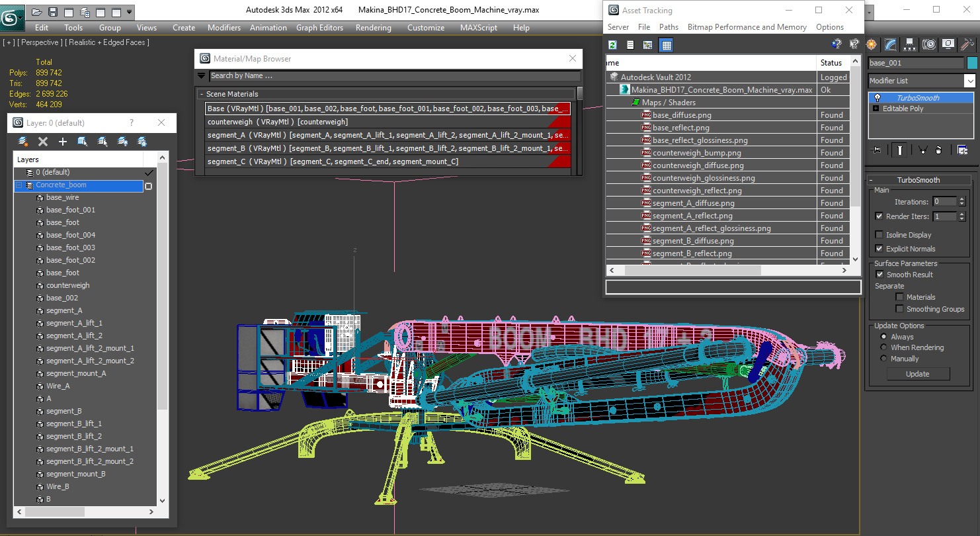The height and width of the screenshot is (536, 980).
Task: Click Make Unique icon under modifier stack
Action: (922, 150)
